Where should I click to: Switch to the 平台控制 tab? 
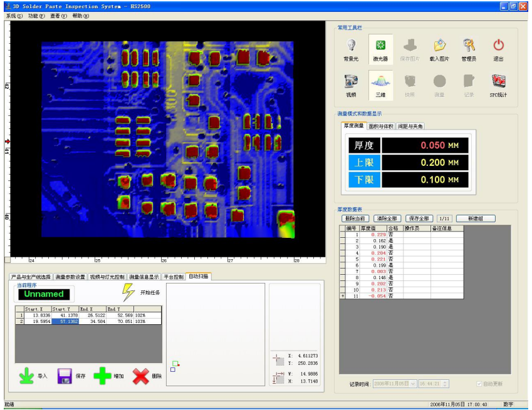174,276
